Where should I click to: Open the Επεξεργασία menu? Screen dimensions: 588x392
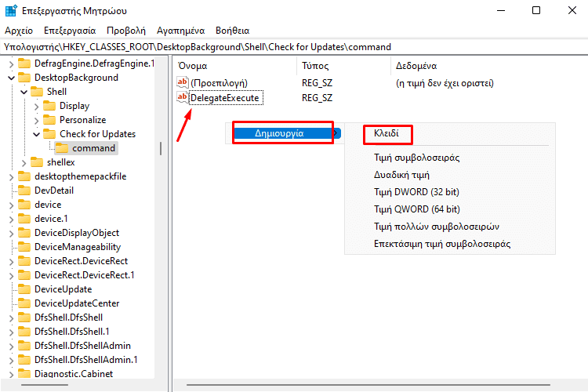coord(70,31)
